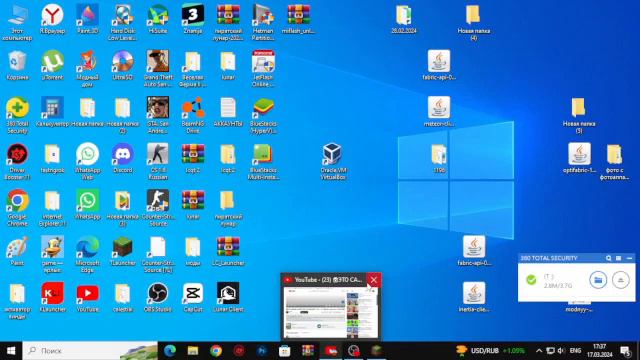Open the моды folder
640x360 pixels.
point(193,253)
